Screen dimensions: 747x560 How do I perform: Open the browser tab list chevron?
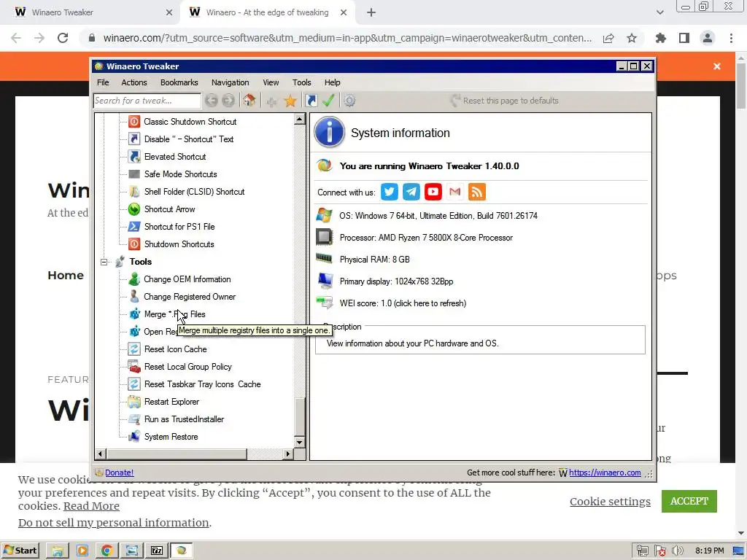click(659, 12)
